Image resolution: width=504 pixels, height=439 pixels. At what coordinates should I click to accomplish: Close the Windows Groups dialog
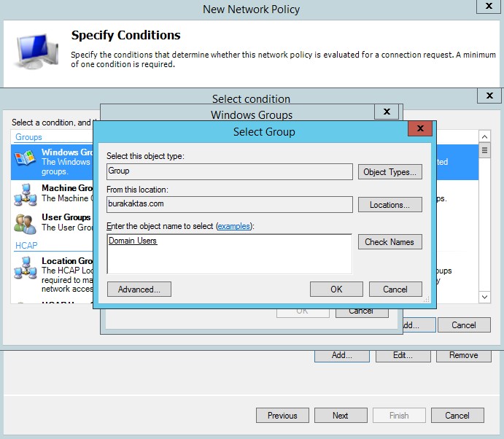(387, 112)
